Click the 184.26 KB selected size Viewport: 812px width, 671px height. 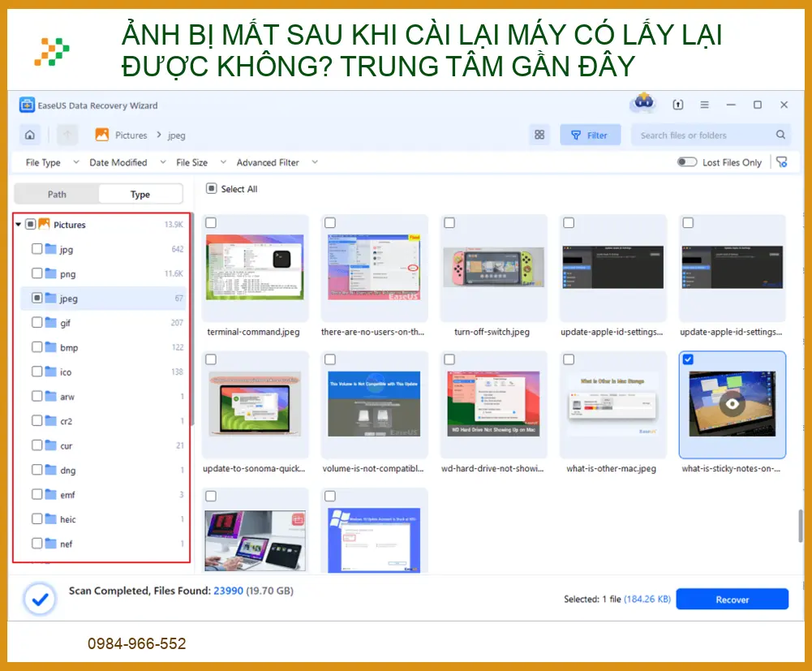click(x=647, y=599)
